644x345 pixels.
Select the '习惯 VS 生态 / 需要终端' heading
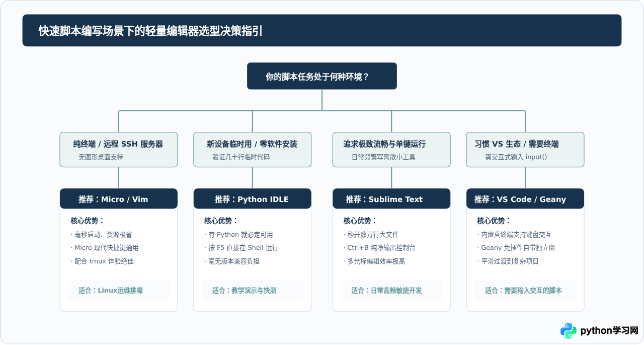[x=517, y=144]
